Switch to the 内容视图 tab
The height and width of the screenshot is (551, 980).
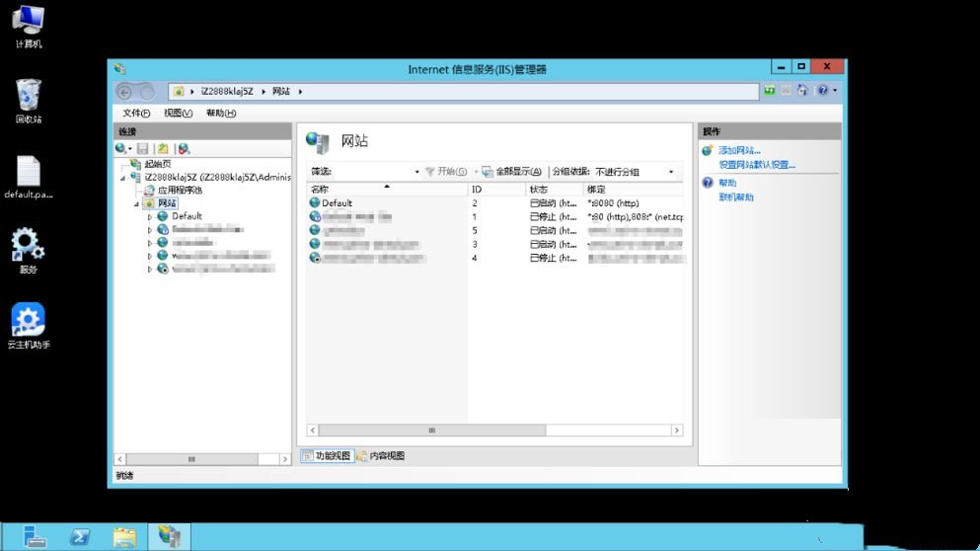(x=381, y=456)
